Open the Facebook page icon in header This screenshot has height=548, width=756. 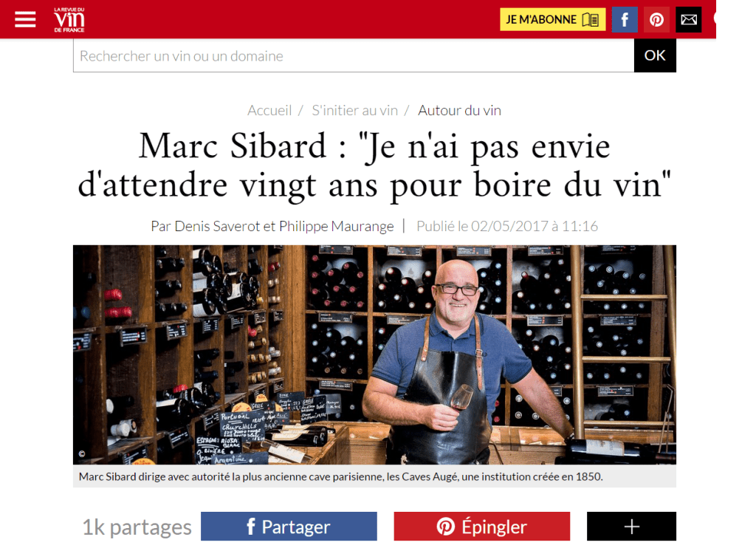point(625,19)
